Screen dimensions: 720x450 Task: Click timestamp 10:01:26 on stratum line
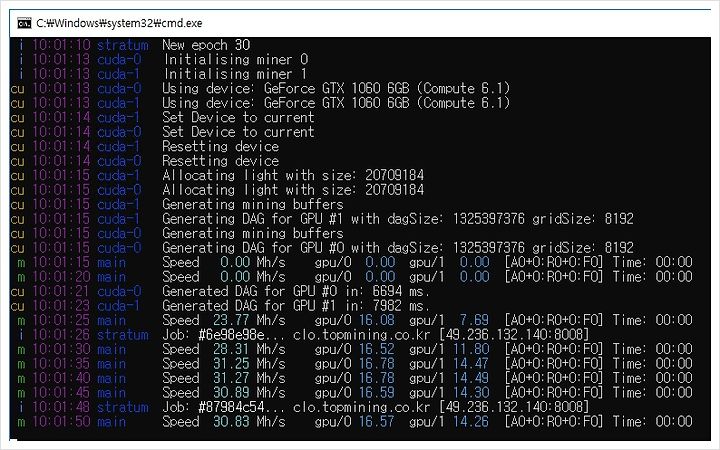[62, 335]
